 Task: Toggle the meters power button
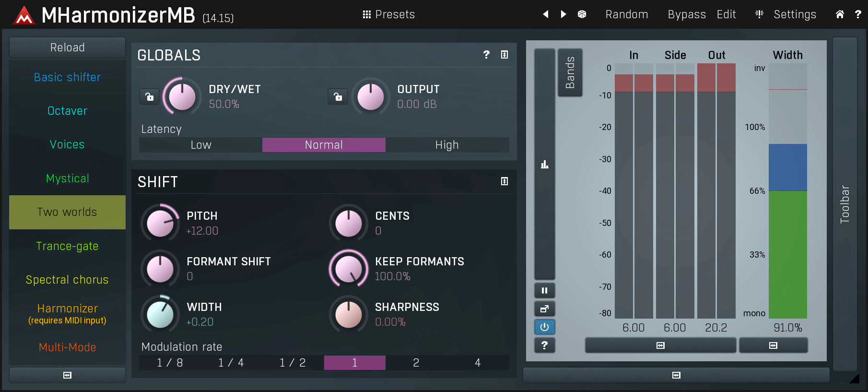pyautogui.click(x=544, y=327)
